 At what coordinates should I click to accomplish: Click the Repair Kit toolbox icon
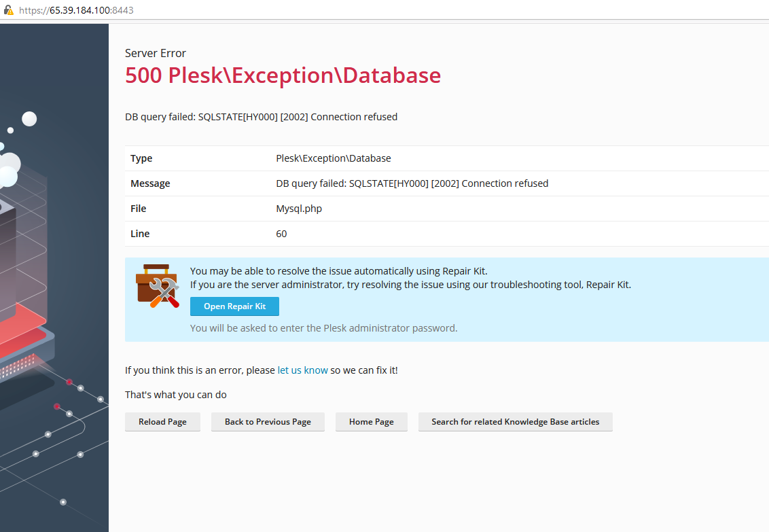tap(157, 285)
